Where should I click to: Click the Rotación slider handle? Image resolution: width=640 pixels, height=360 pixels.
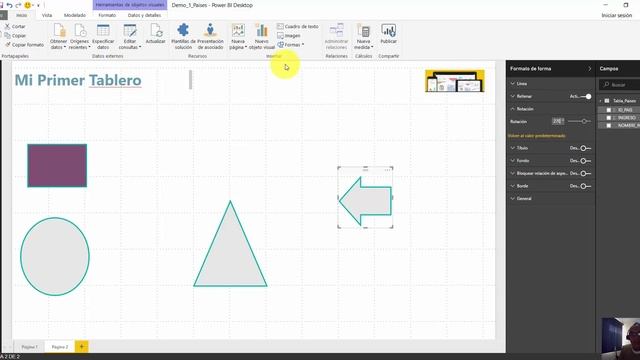tap(584, 121)
